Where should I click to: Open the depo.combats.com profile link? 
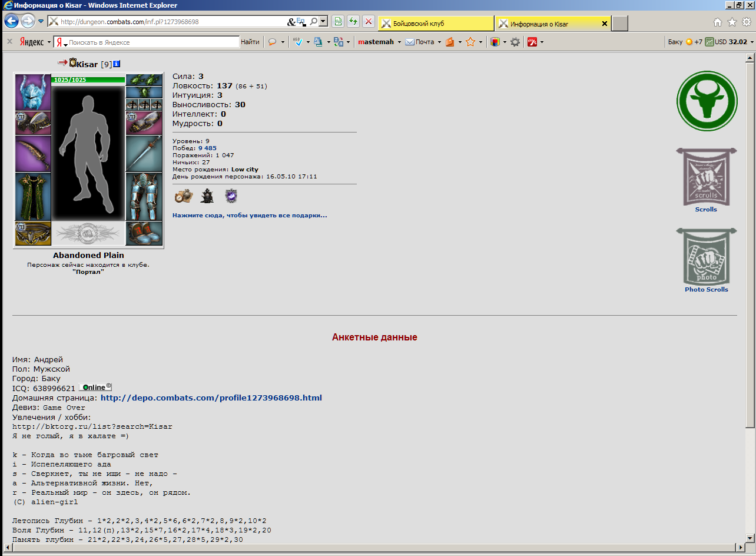pos(211,398)
